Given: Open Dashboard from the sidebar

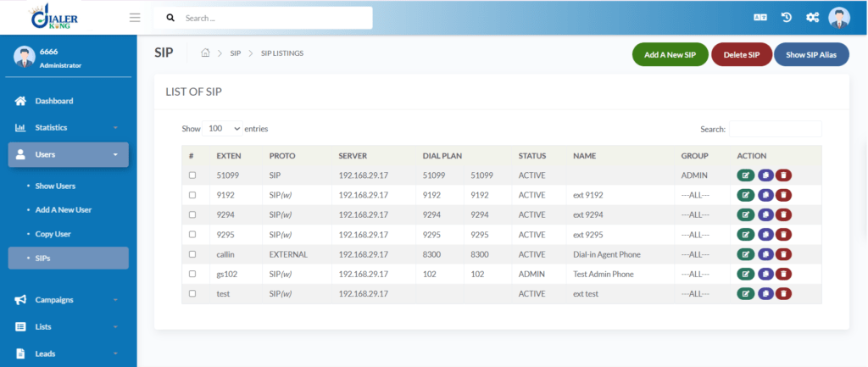Looking at the screenshot, I should click(x=54, y=101).
